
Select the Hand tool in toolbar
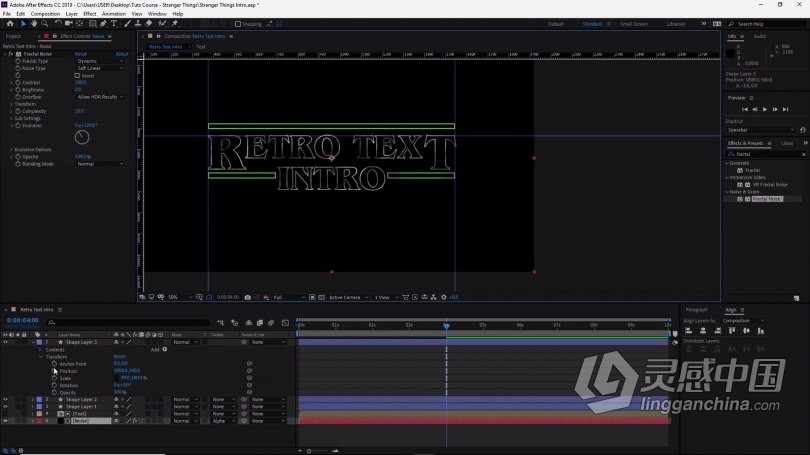[34, 23]
